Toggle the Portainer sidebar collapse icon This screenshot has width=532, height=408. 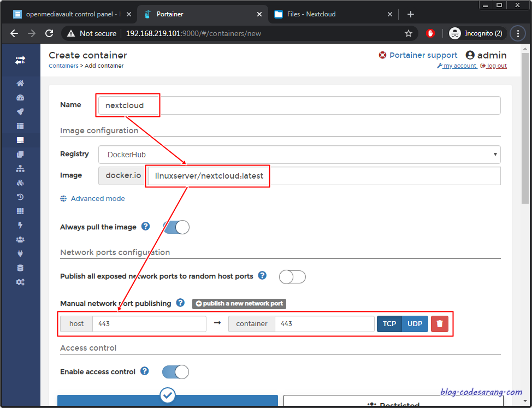pyautogui.click(x=20, y=61)
